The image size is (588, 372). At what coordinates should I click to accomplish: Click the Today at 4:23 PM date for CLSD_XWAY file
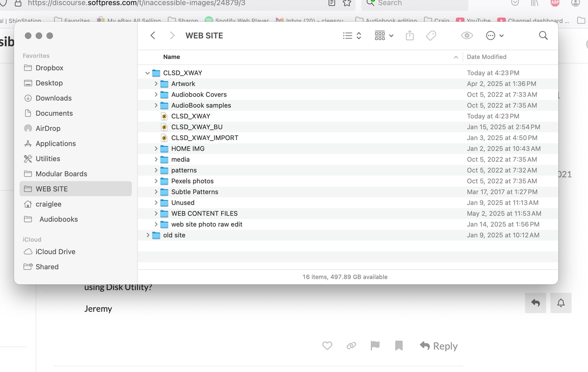pyautogui.click(x=493, y=116)
